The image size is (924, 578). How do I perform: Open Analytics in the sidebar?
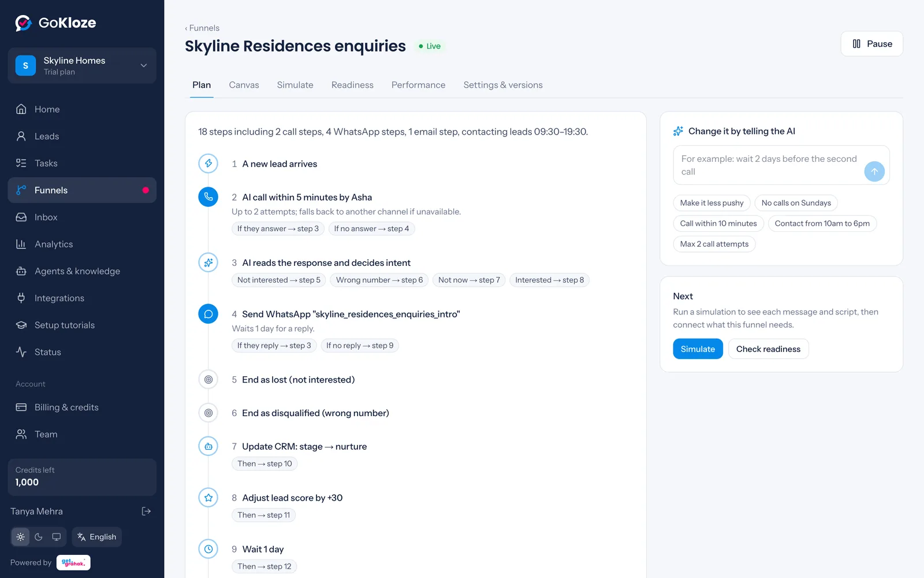point(82,244)
